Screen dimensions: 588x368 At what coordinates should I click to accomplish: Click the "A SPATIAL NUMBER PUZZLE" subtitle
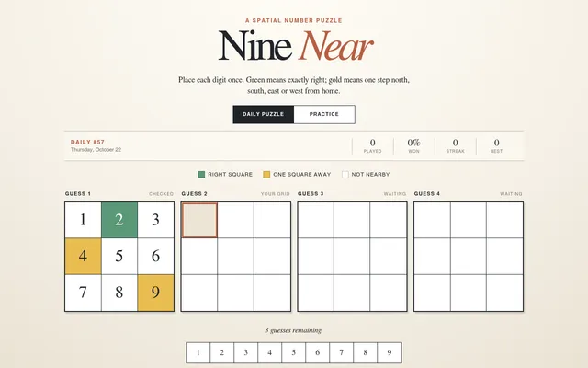294,20
